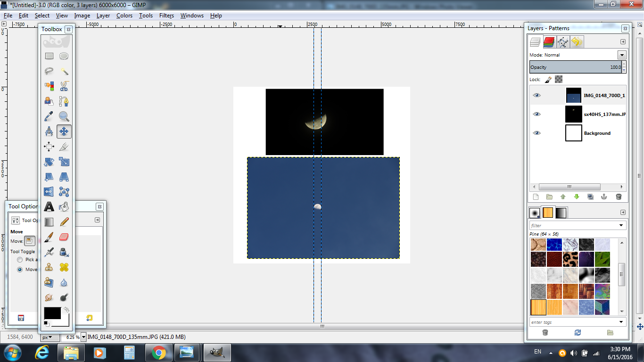Activate the Color Picker eyedropper
The height and width of the screenshot is (362, 644).
tap(49, 116)
